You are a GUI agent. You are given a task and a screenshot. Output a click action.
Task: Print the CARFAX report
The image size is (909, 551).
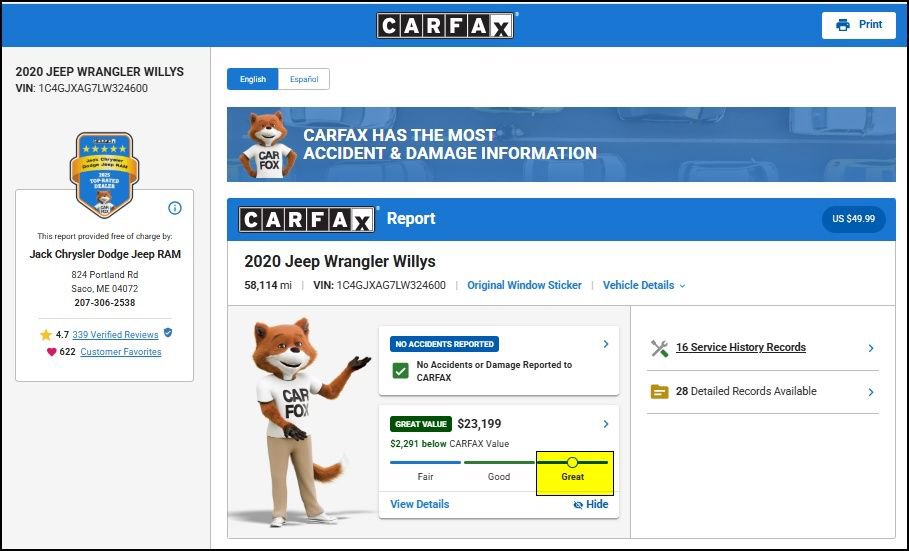[859, 25]
